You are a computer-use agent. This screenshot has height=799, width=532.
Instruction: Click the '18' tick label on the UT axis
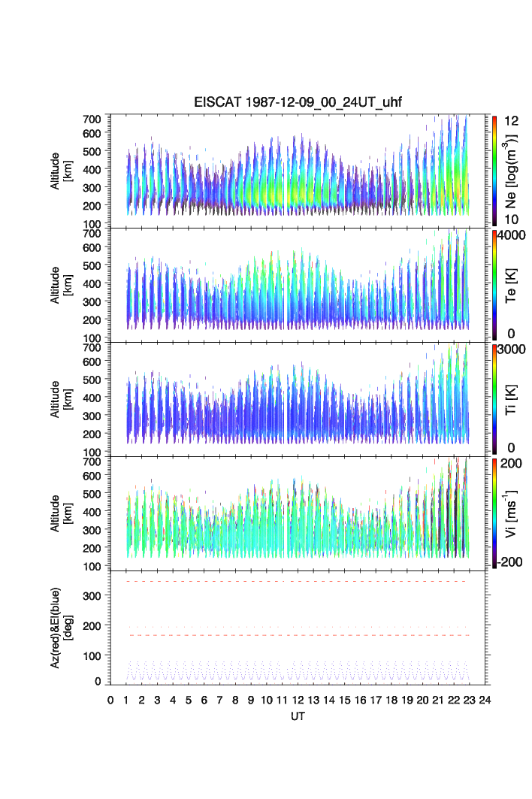(x=391, y=700)
